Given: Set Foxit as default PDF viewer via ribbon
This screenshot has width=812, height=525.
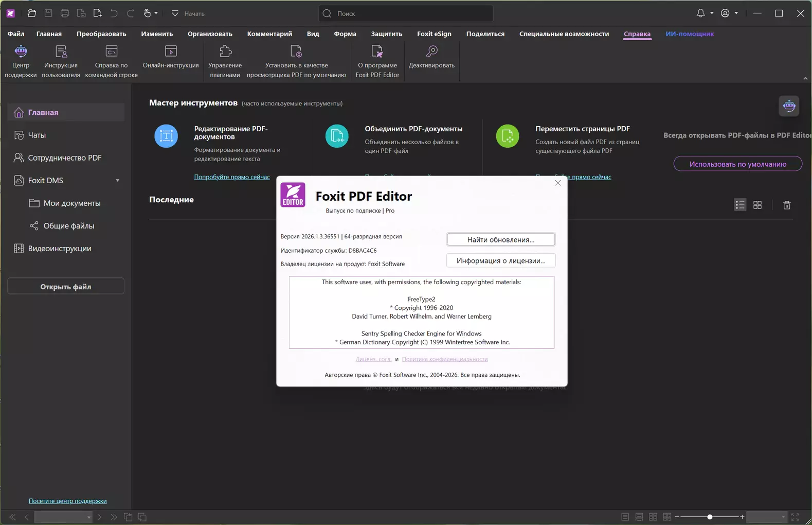Looking at the screenshot, I should tap(296, 61).
